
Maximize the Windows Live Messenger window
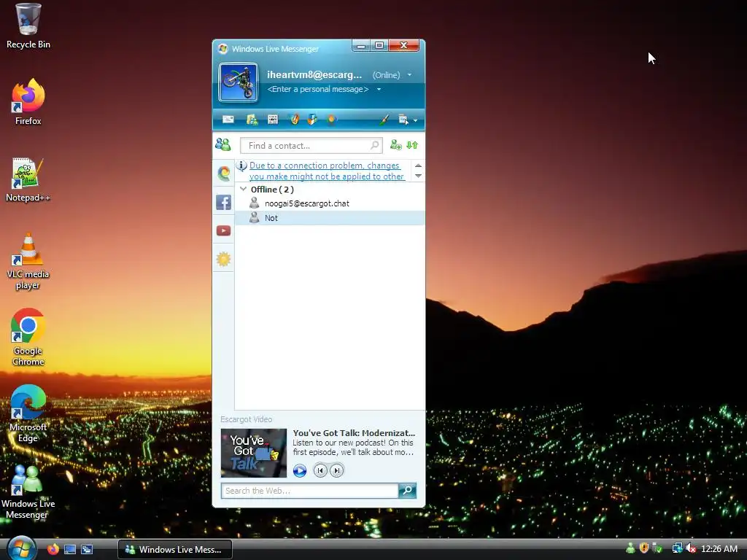379,46
